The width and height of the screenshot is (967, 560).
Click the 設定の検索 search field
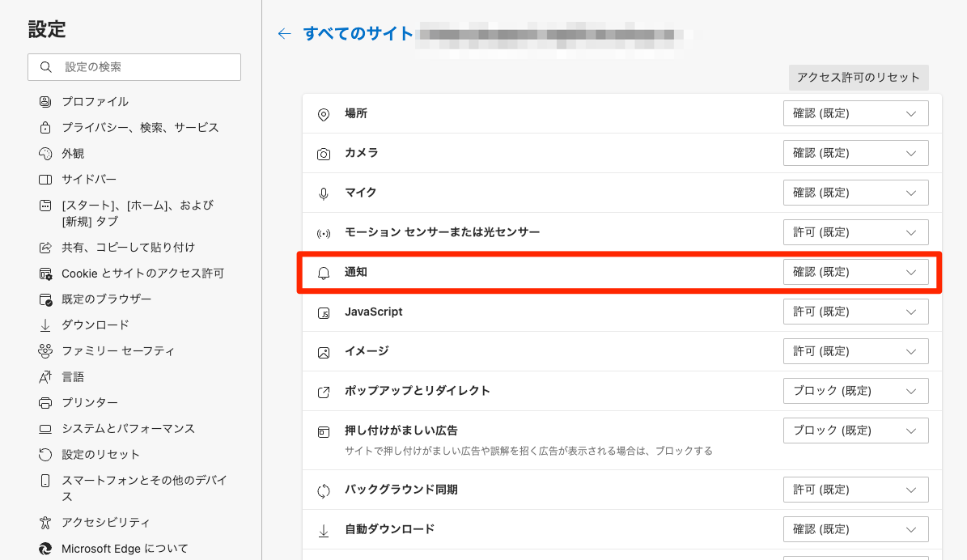click(x=134, y=66)
